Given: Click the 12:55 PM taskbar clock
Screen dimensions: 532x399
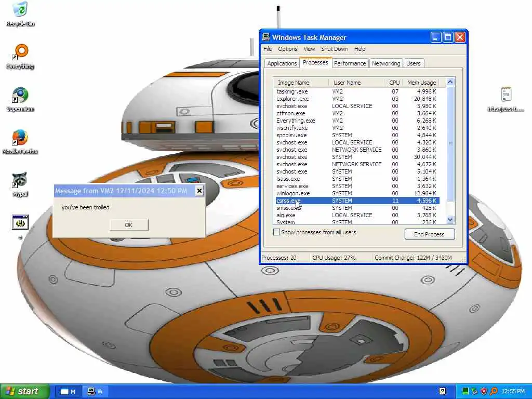Looking at the screenshot, I should (x=513, y=392).
